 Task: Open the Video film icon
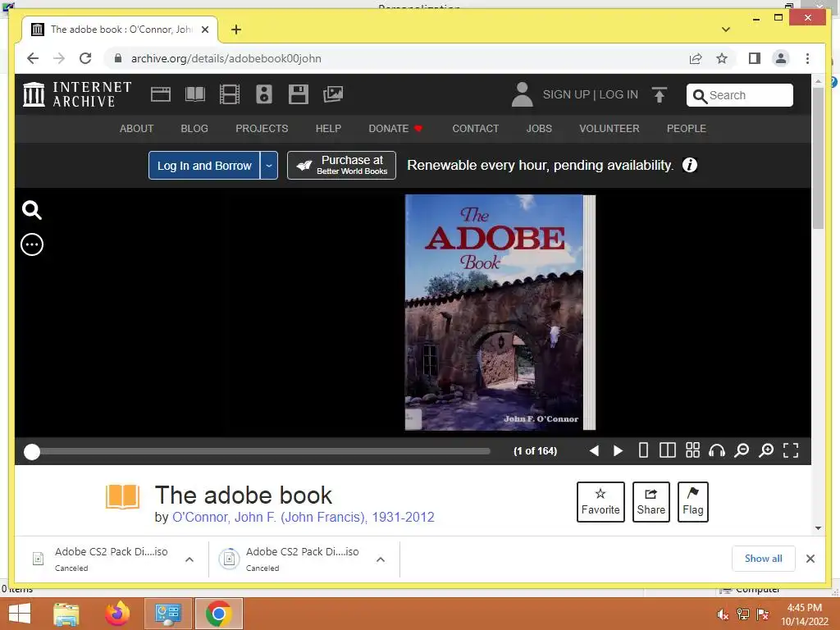click(x=230, y=94)
